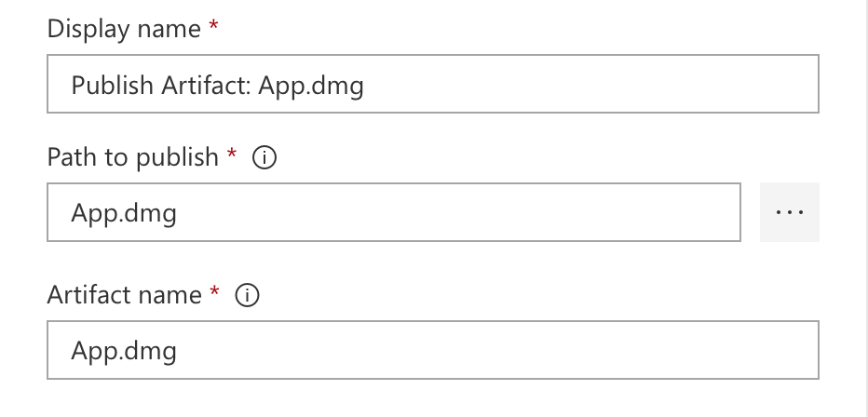Select the Path to publish label
The image size is (868, 417).
(x=133, y=157)
